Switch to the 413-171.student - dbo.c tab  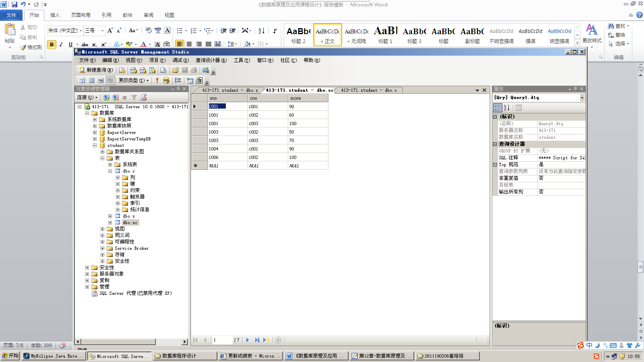coord(369,90)
